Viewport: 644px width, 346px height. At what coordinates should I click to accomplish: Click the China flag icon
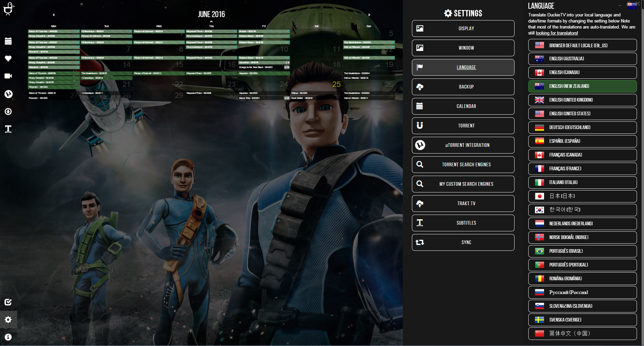[x=539, y=334]
